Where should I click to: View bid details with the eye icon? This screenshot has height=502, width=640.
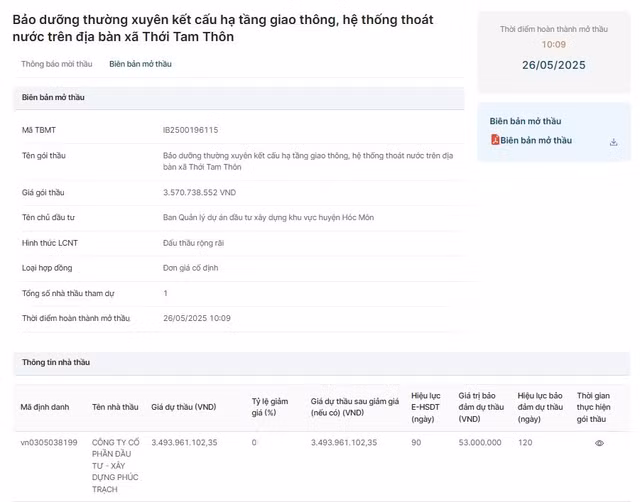599,442
